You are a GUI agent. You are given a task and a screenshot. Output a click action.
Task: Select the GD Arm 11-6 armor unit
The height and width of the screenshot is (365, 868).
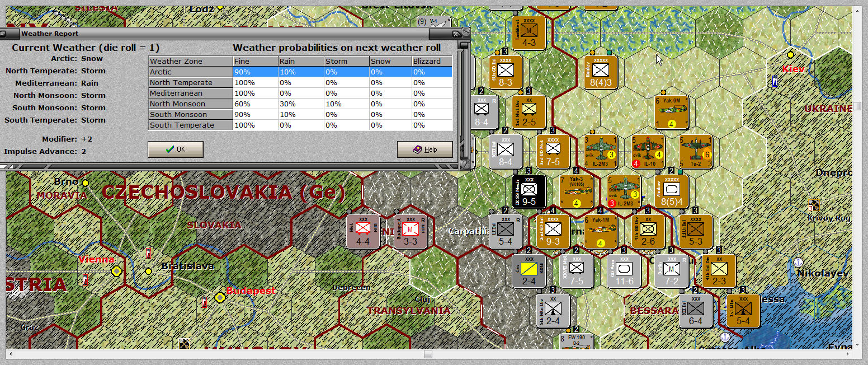[x=624, y=271]
